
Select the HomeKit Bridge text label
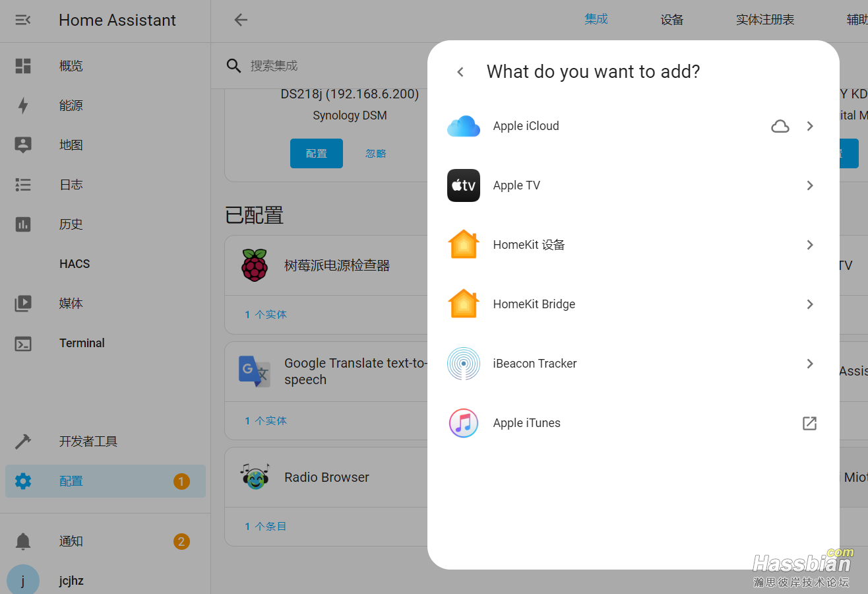click(534, 304)
